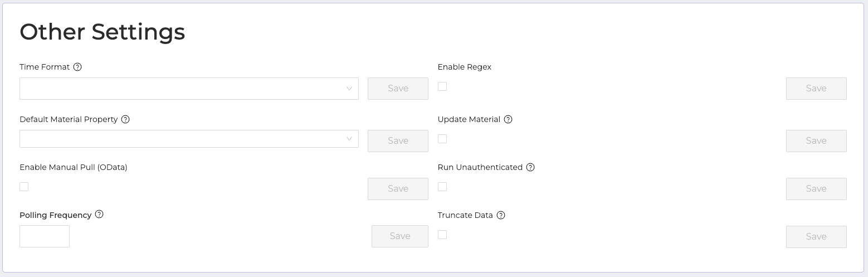Save the Time Format setting
The height and width of the screenshot is (277, 868).
pyautogui.click(x=398, y=89)
